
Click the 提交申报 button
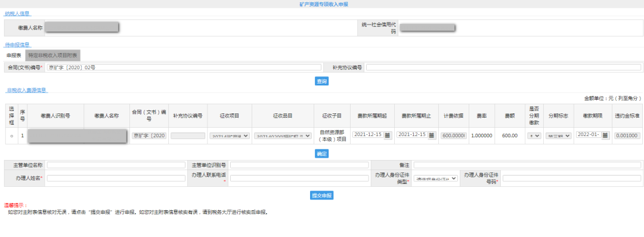321,195
